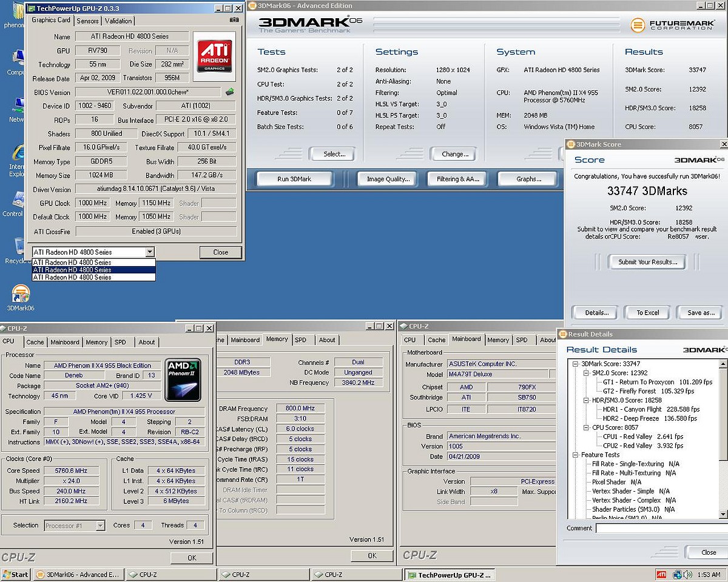Select CPU1 - Red Valley result row
The image size is (728, 582).
coord(642,436)
